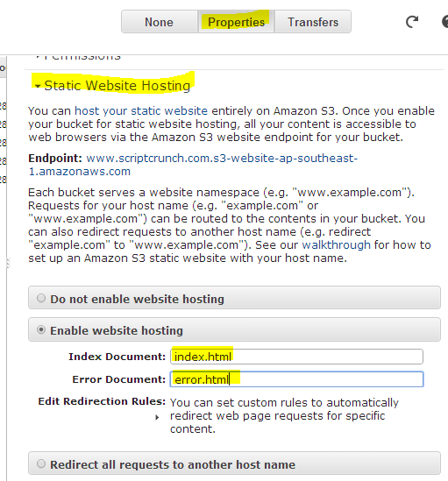Click the 'Index Document:' label
The image size is (448, 481).
coord(117,357)
